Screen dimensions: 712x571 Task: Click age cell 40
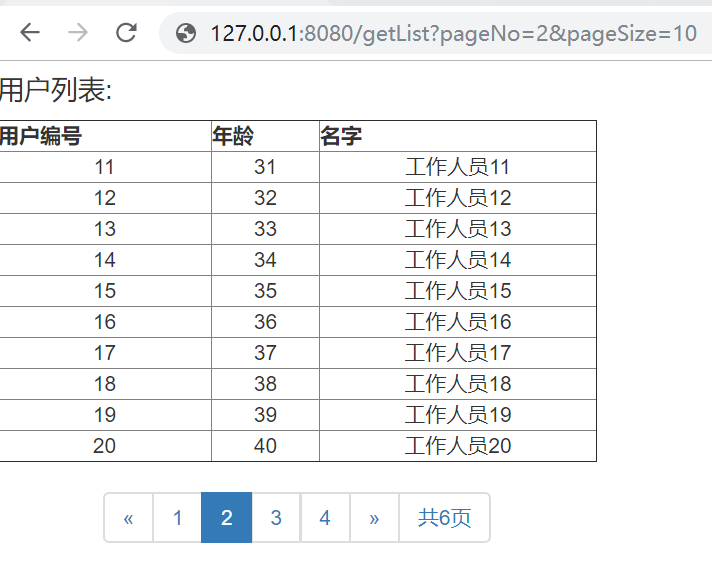pos(265,446)
